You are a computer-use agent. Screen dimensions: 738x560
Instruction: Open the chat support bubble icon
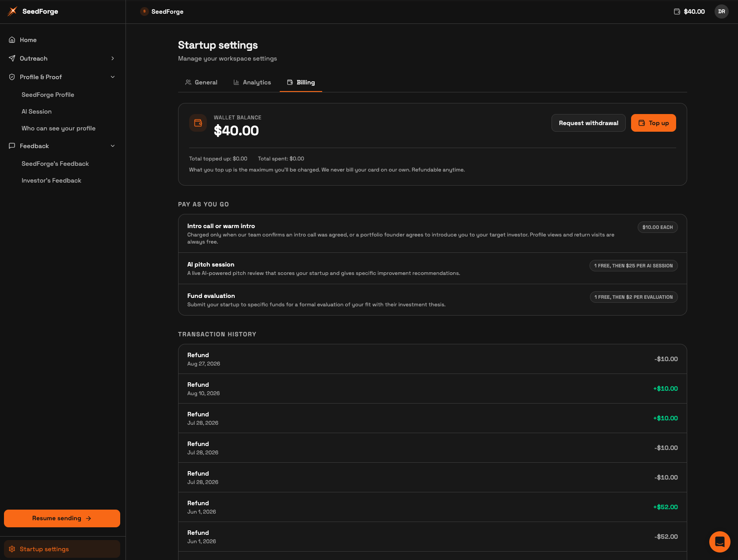[x=720, y=542]
